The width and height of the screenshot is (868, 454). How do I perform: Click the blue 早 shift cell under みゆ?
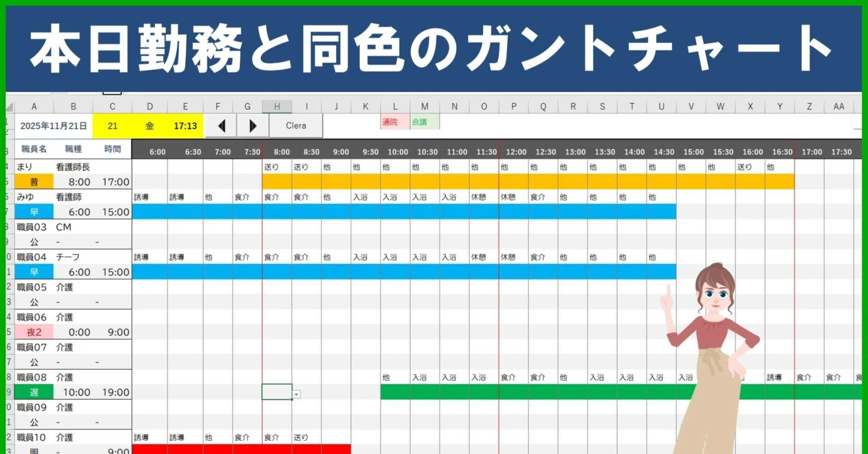click(34, 212)
